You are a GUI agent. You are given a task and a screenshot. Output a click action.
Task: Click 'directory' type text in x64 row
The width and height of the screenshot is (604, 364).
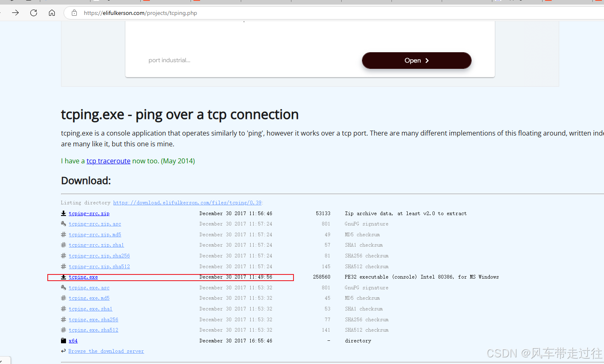(x=358, y=341)
